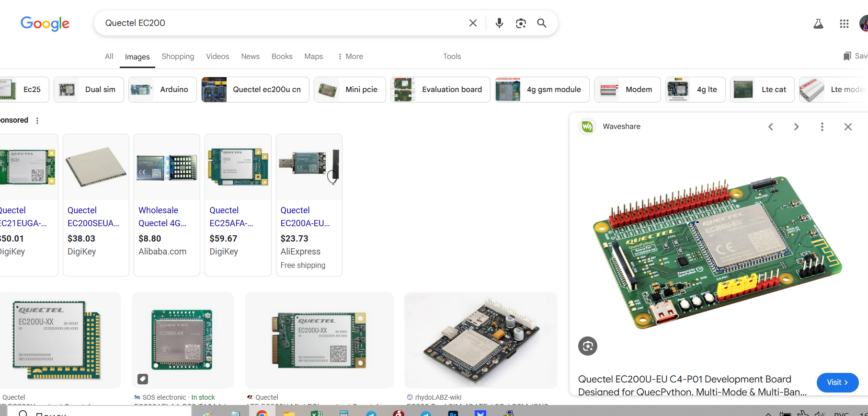Open preview panel three-dot options menu

(822, 127)
